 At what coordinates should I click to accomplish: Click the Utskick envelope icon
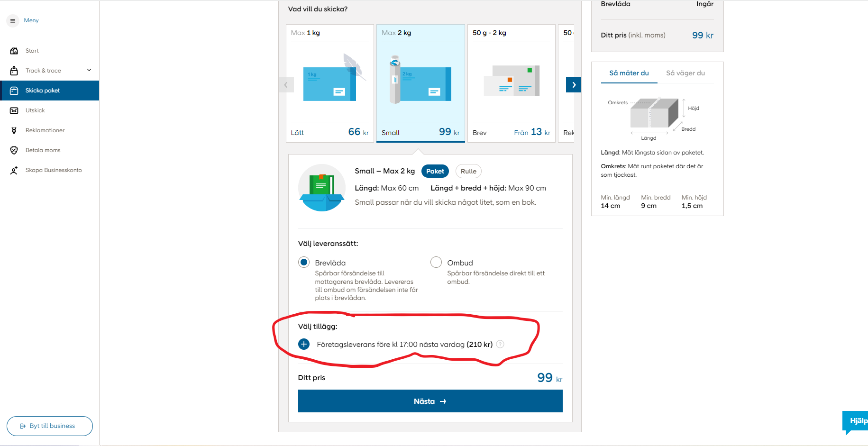point(14,110)
